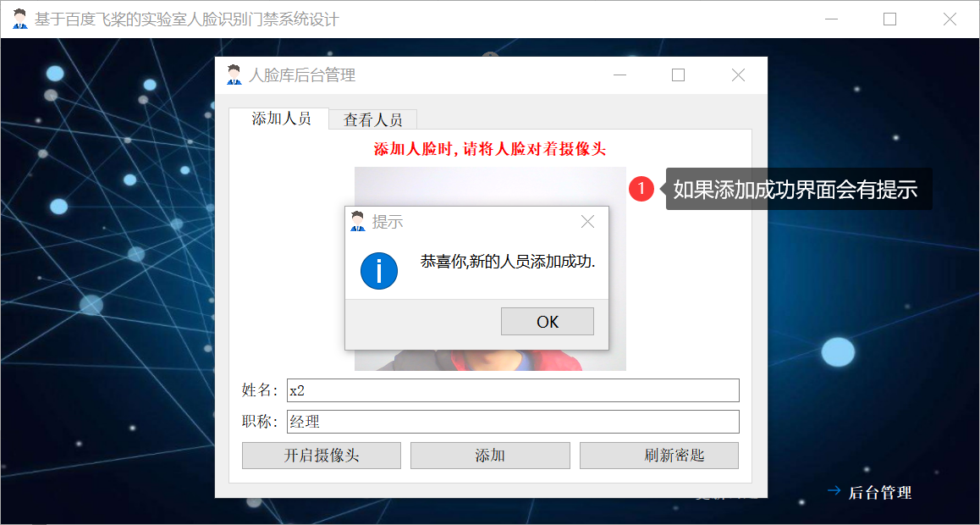Open the 后台管理 link

pos(879,492)
